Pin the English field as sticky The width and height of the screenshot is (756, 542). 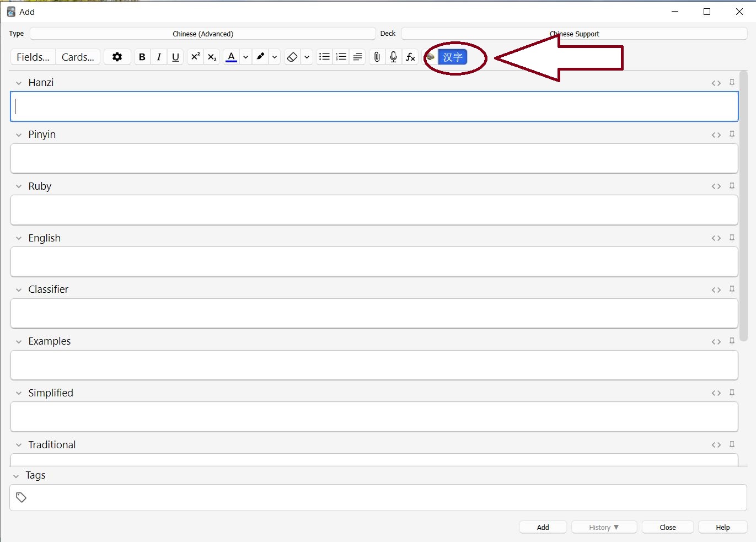coord(732,238)
